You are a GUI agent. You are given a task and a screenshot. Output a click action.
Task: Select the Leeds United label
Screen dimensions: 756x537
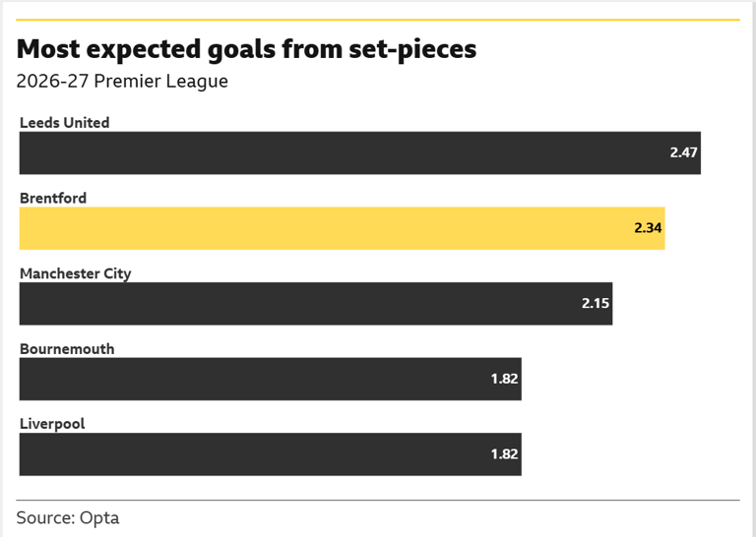[x=65, y=123]
